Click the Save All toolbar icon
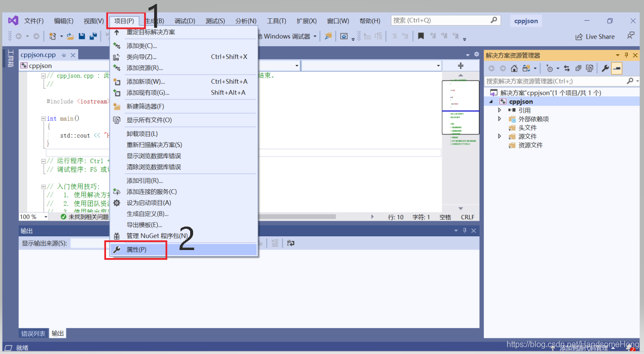 pyautogui.click(x=93, y=37)
